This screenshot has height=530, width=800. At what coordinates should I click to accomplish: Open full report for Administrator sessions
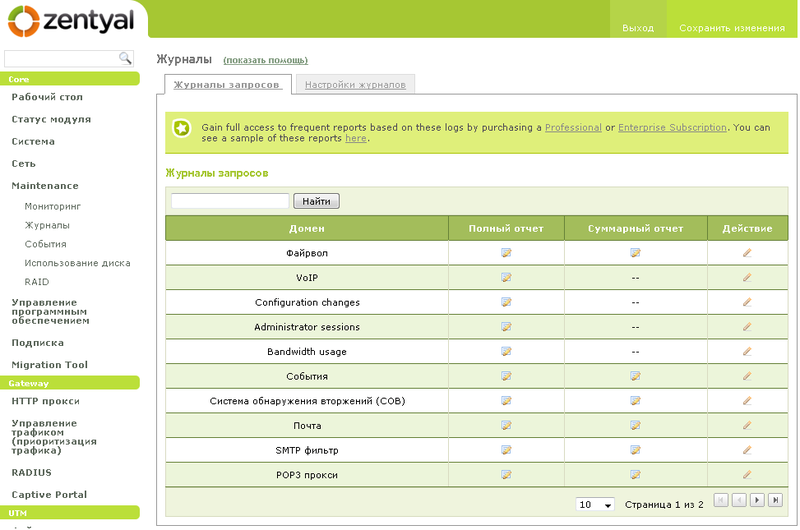(506, 326)
